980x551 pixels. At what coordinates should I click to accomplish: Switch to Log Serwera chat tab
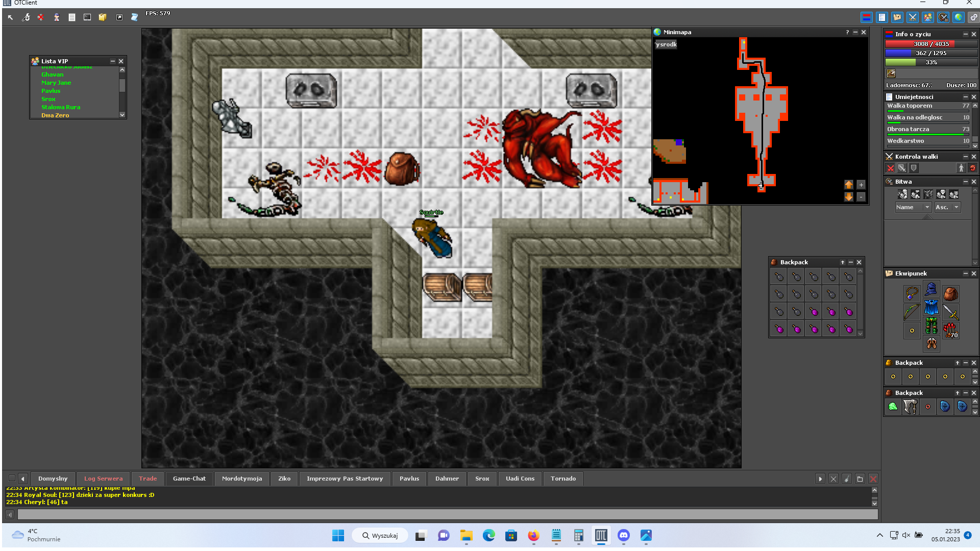[103, 479]
